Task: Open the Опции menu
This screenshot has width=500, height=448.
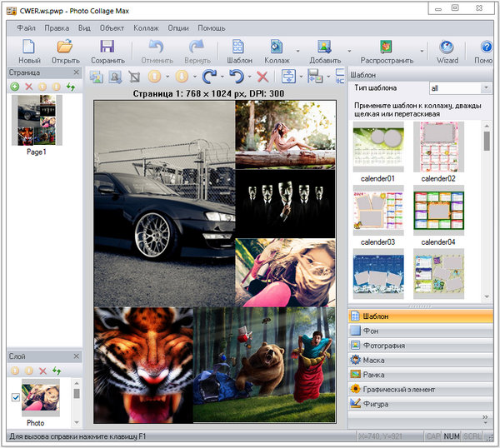Action: pyautogui.click(x=178, y=27)
